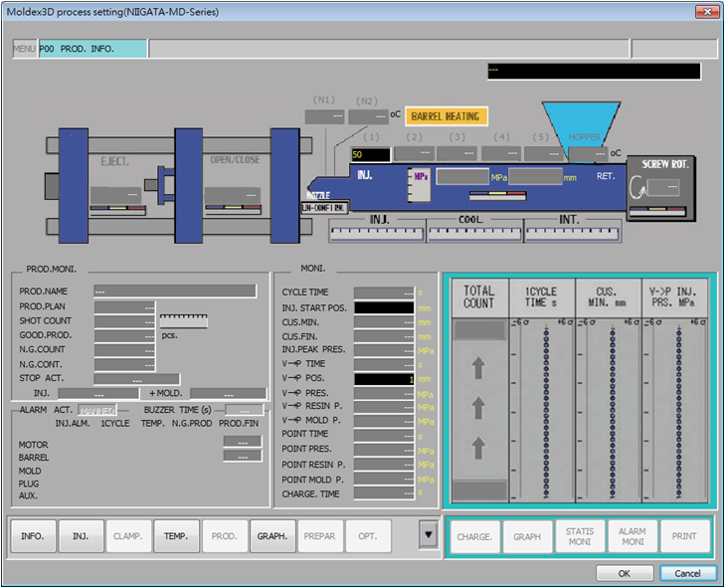Click the NOZZLE label on the barrel tip
The image size is (725, 588).
point(318,195)
